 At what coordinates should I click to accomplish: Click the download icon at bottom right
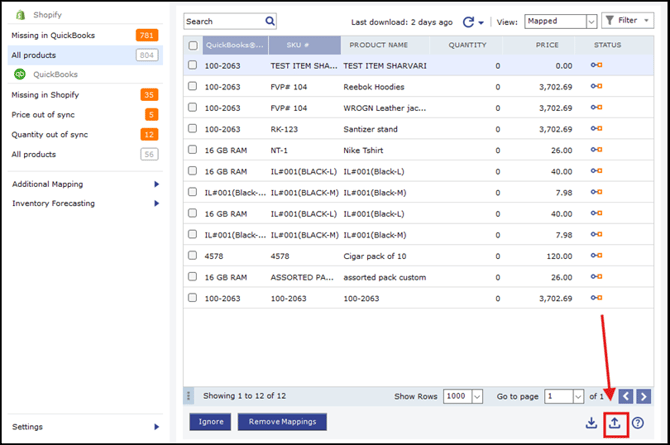coord(592,423)
